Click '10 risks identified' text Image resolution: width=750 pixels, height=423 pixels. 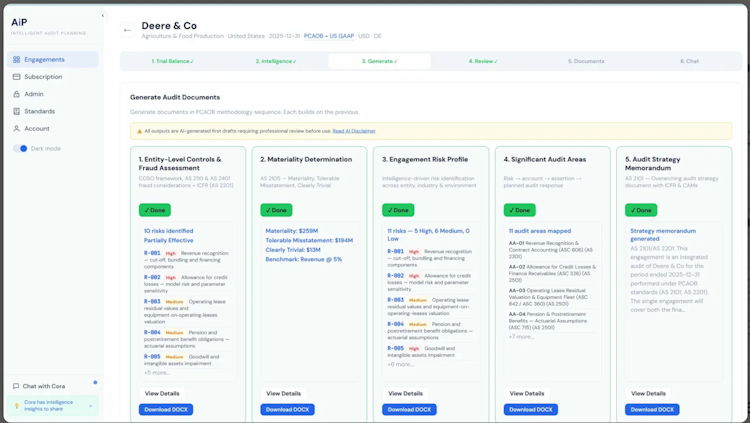pos(168,231)
